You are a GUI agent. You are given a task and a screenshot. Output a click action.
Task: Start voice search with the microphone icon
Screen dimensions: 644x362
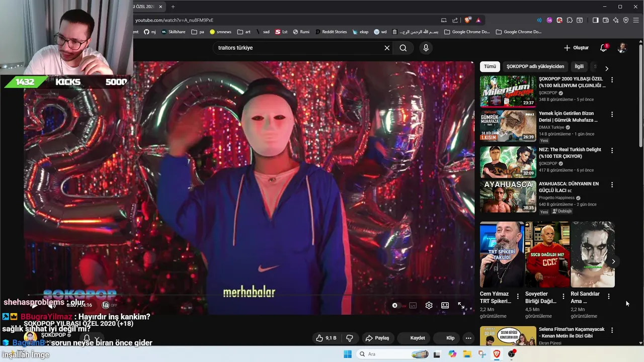[x=426, y=48]
